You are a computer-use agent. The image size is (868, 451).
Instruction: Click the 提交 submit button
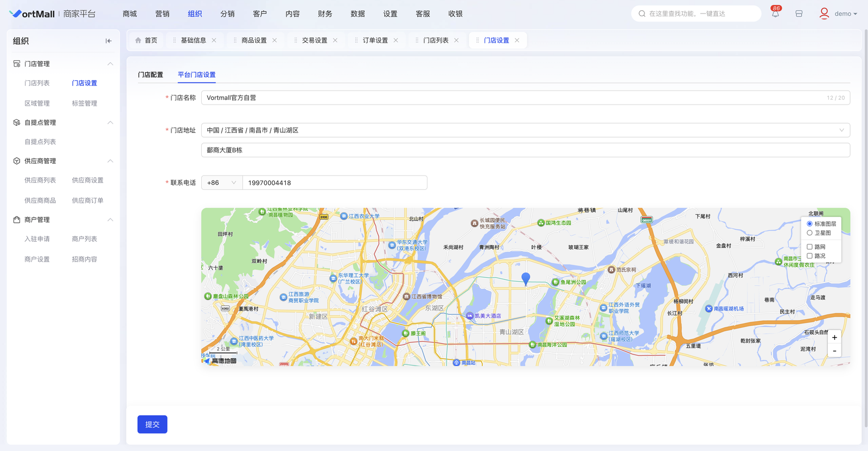pos(152,424)
